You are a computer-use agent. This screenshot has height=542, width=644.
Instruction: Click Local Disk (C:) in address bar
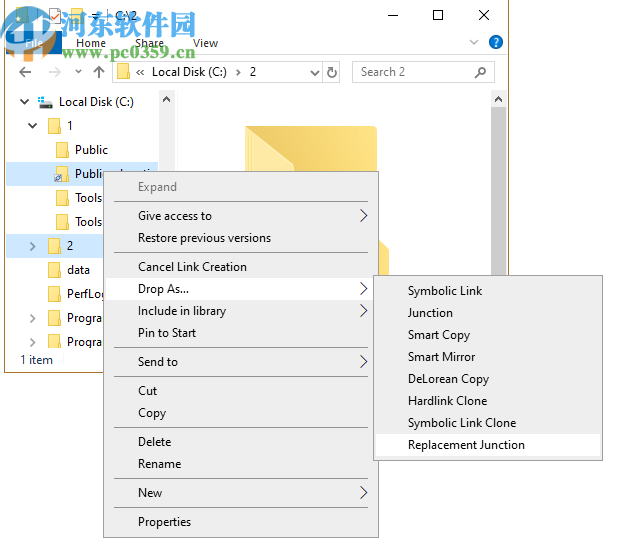tap(189, 72)
